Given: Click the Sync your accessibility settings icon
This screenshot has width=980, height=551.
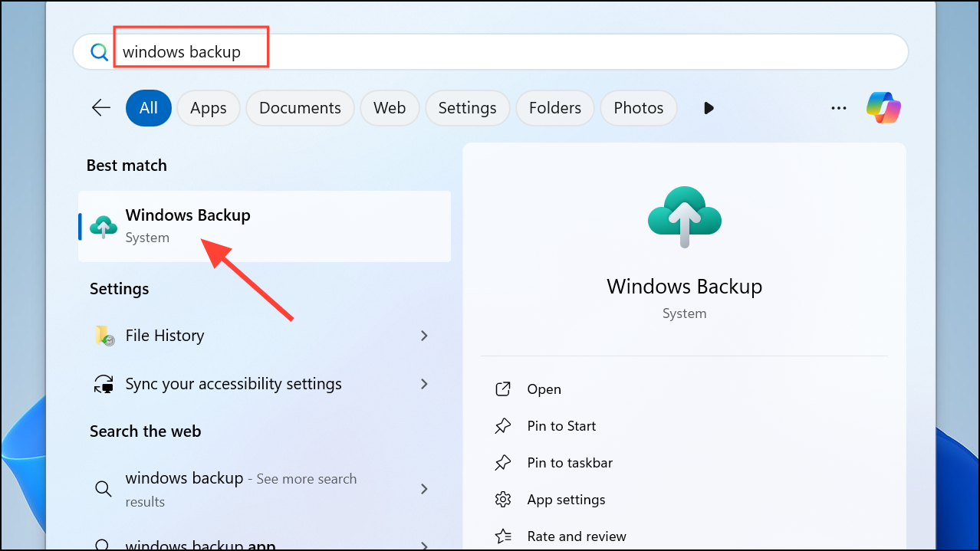Looking at the screenshot, I should [104, 383].
